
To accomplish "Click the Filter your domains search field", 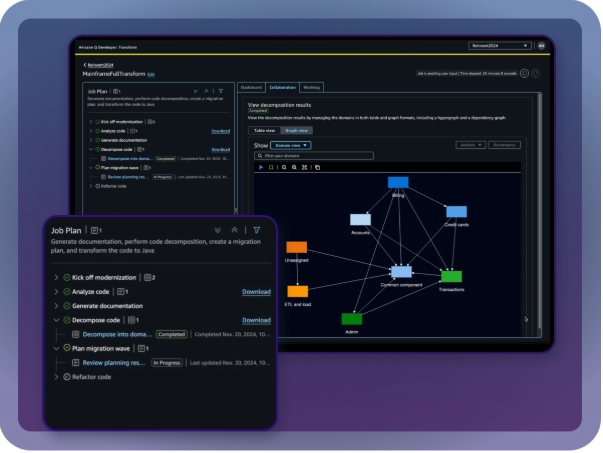I will pos(300,156).
